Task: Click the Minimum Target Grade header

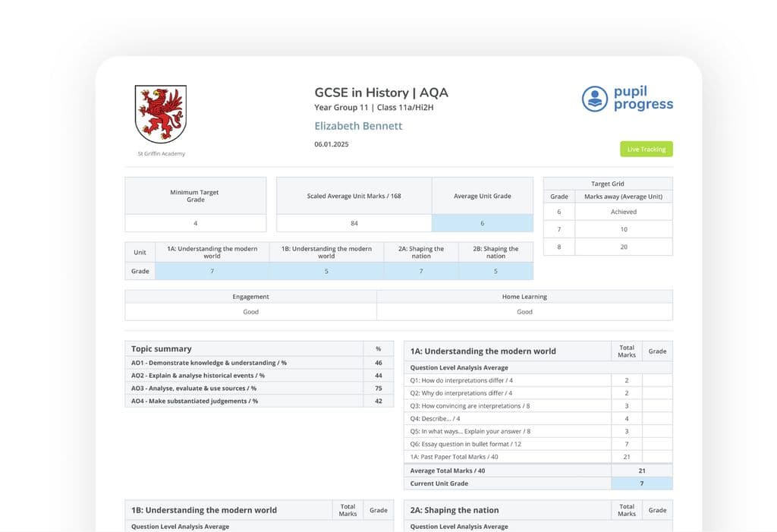Action: coord(195,196)
